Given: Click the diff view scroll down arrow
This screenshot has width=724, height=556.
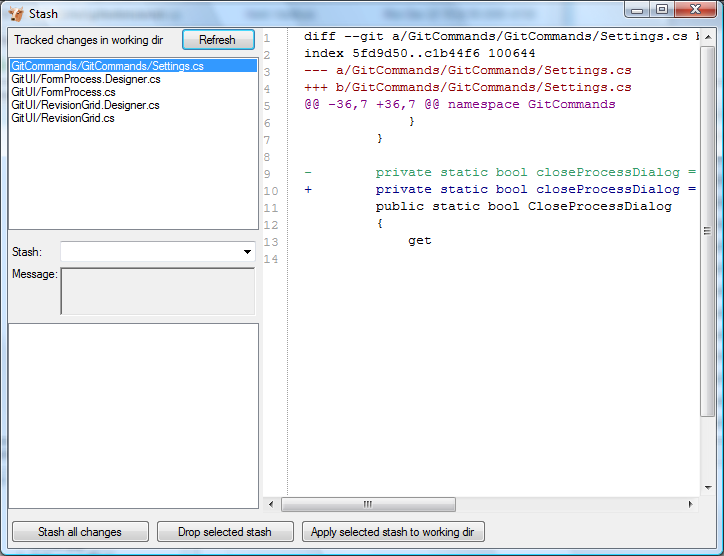Looking at the screenshot, I should 707,487.
